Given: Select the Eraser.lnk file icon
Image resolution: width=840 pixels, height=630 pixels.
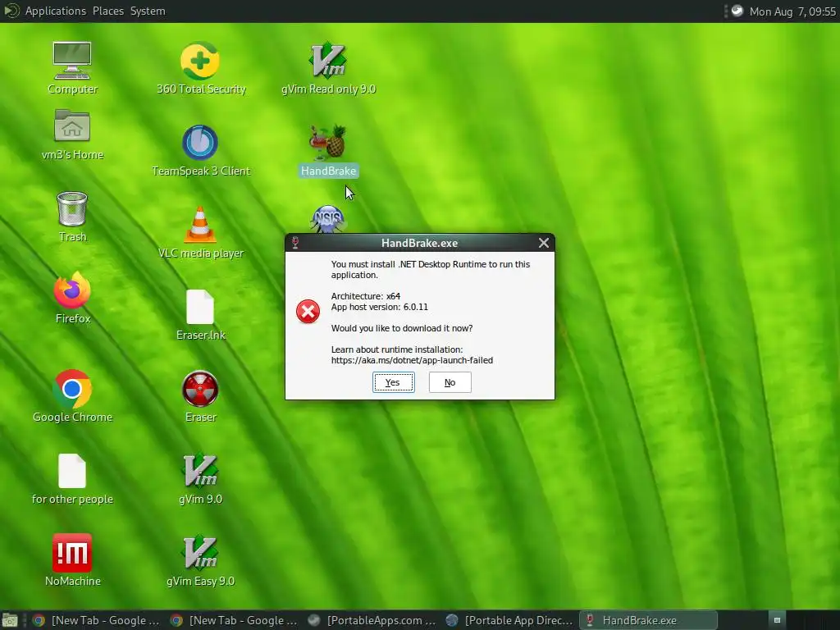Looking at the screenshot, I should [x=200, y=307].
